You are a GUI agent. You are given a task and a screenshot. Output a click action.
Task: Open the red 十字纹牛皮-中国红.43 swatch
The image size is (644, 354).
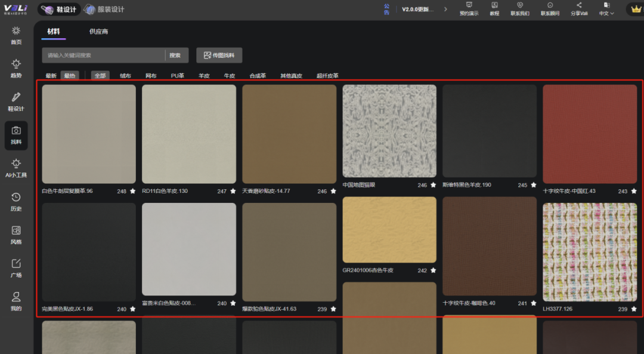tap(590, 134)
